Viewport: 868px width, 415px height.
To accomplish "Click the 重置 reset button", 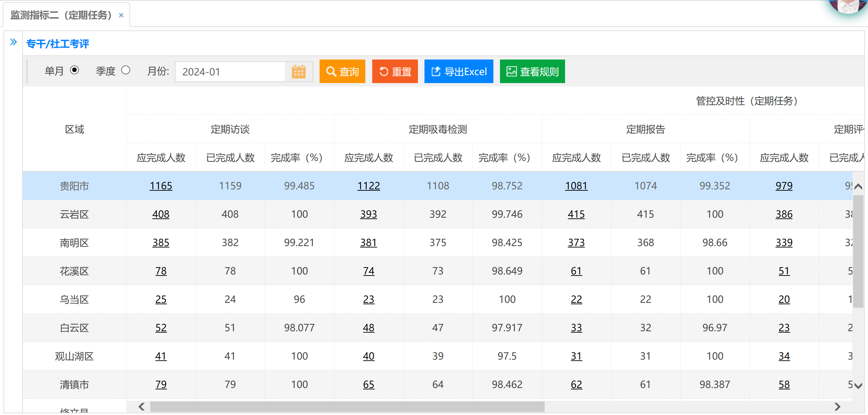I will click(395, 71).
